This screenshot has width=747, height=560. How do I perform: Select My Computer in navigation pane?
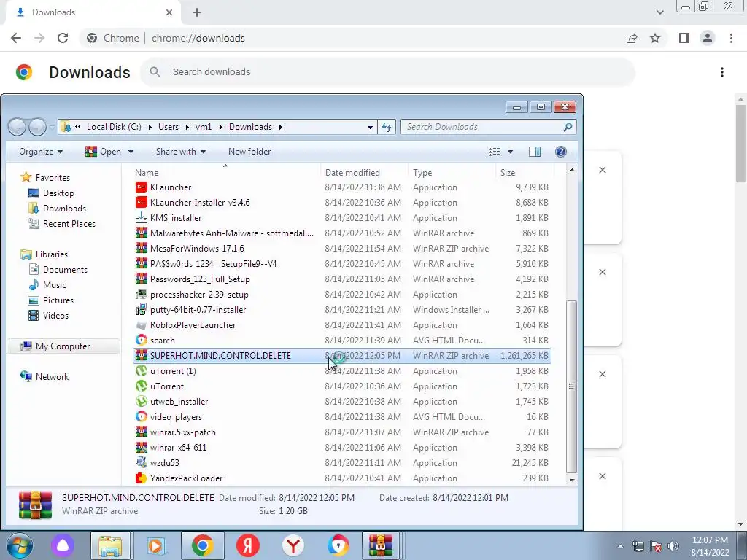63,346
